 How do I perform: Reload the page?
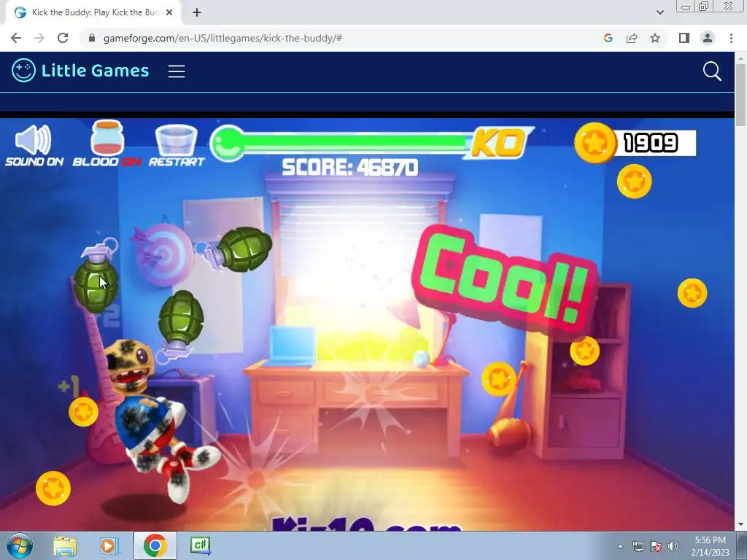63,38
